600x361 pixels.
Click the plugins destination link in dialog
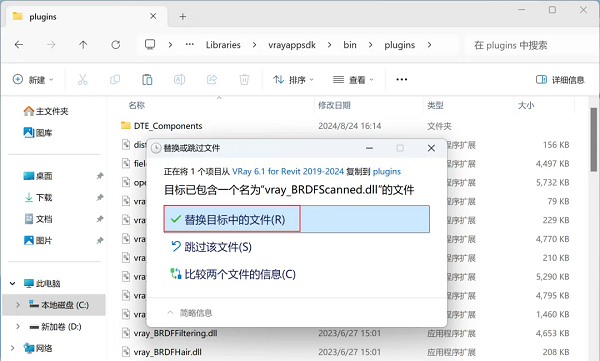387,172
